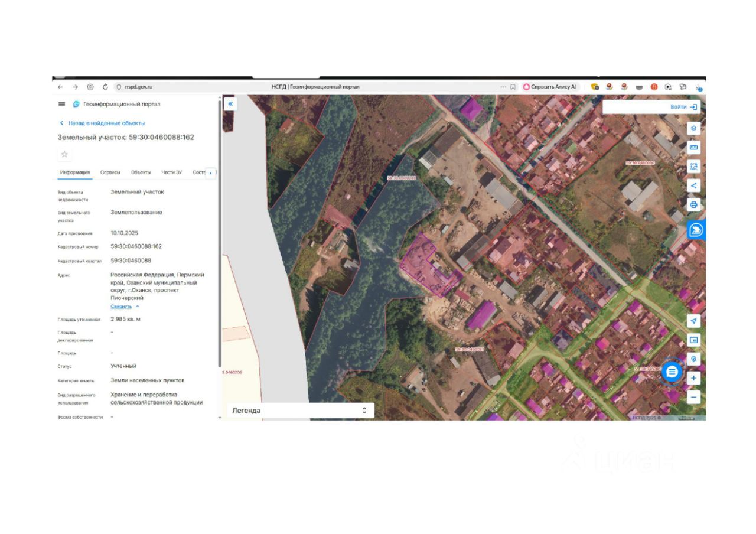Open the map layers tool
Image resolution: width=756 pixels, height=534 pixels.
[694, 128]
